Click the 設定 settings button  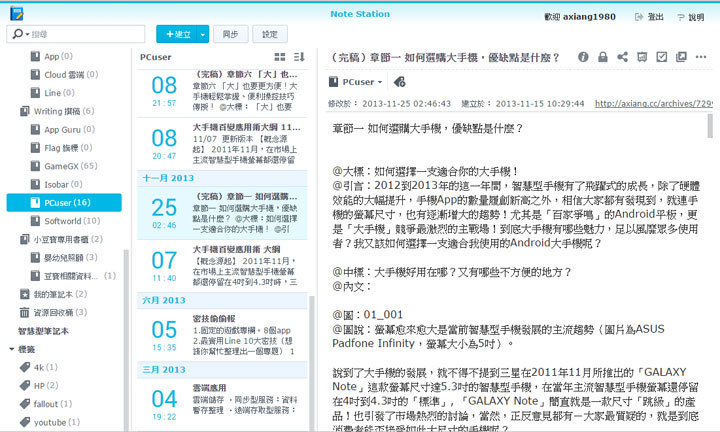click(x=269, y=34)
